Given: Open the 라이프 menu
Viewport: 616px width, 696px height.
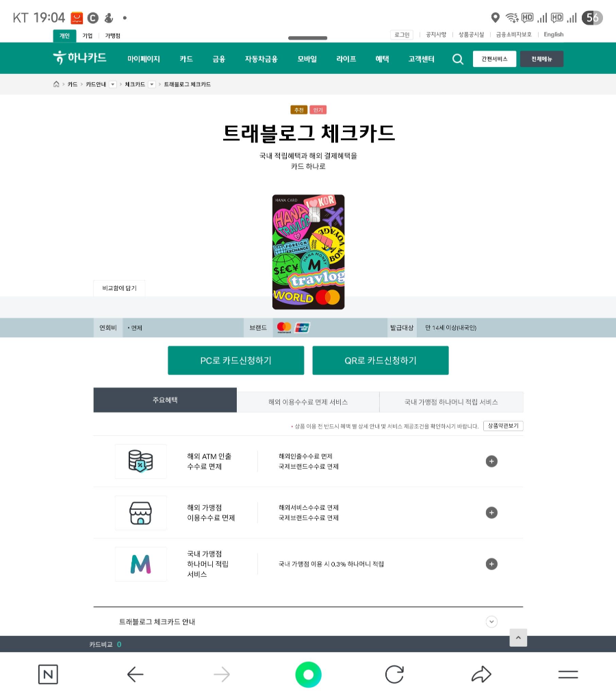Looking at the screenshot, I should [346, 59].
